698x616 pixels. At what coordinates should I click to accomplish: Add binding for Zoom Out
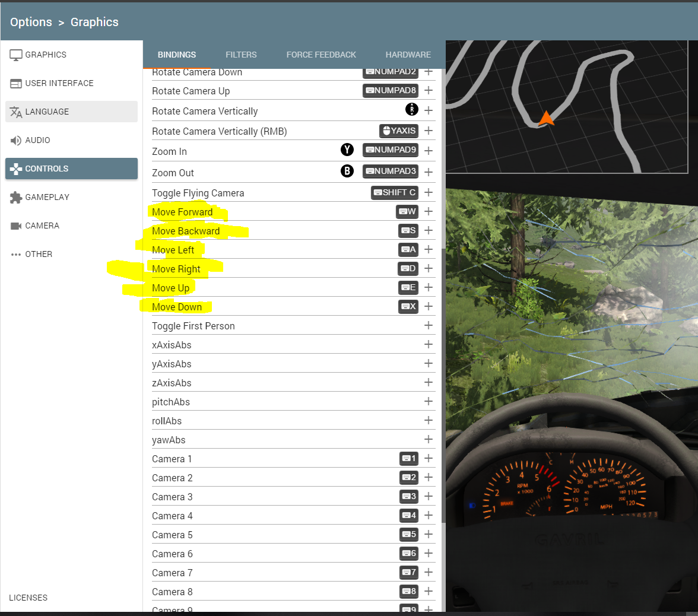pos(429,172)
